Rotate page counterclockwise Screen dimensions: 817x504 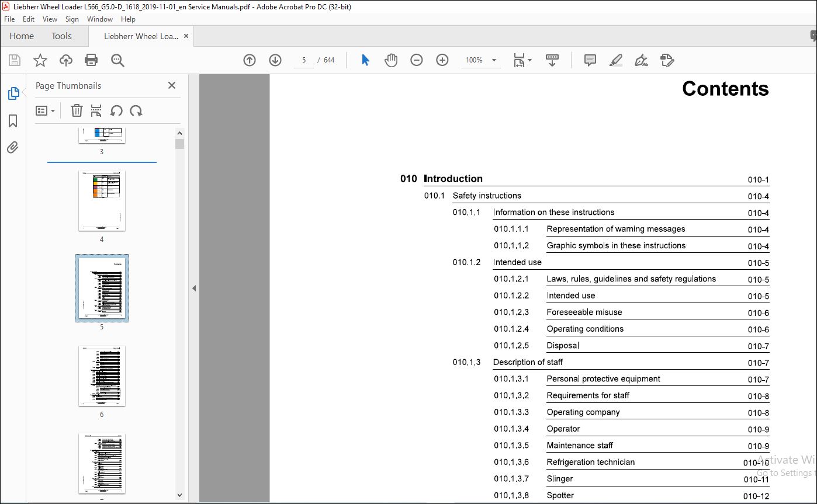pyautogui.click(x=116, y=110)
